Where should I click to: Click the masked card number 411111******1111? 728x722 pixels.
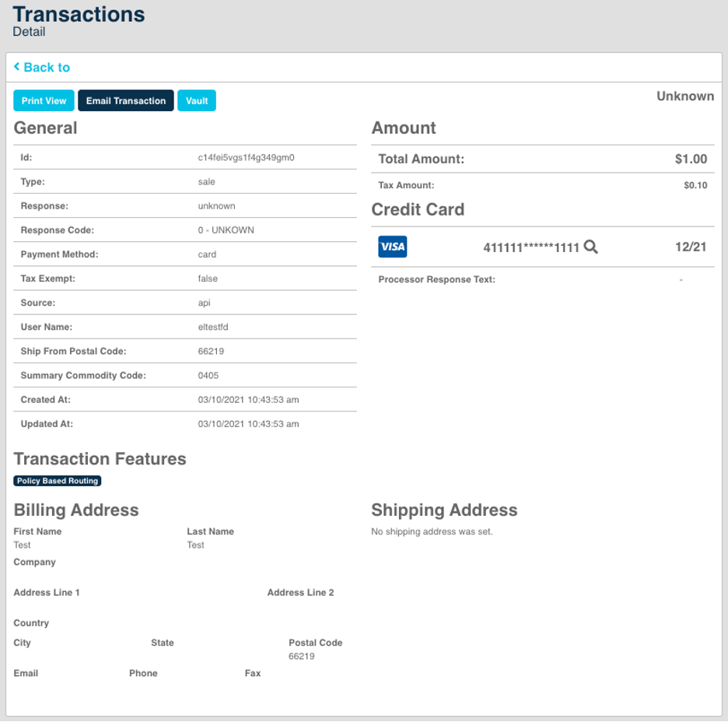[x=531, y=247]
